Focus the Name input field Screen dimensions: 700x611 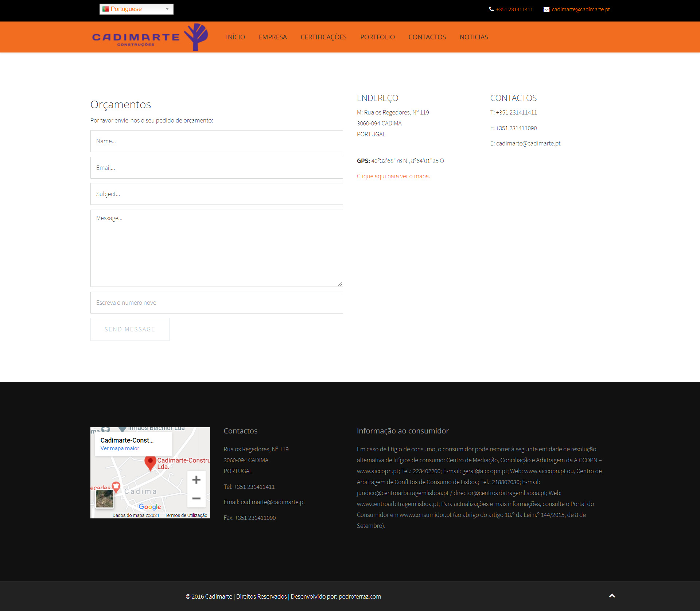coord(217,141)
